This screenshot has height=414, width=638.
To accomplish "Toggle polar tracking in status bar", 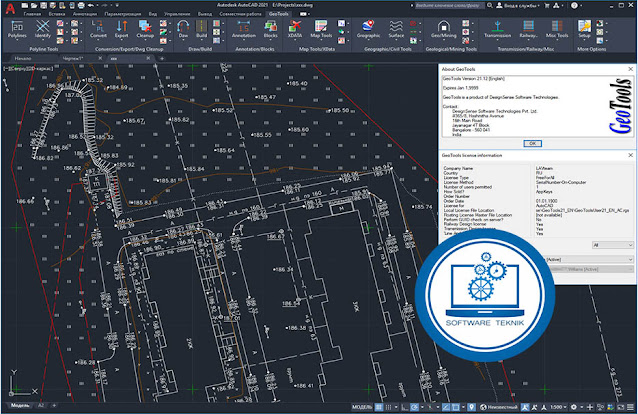I will tap(414, 407).
